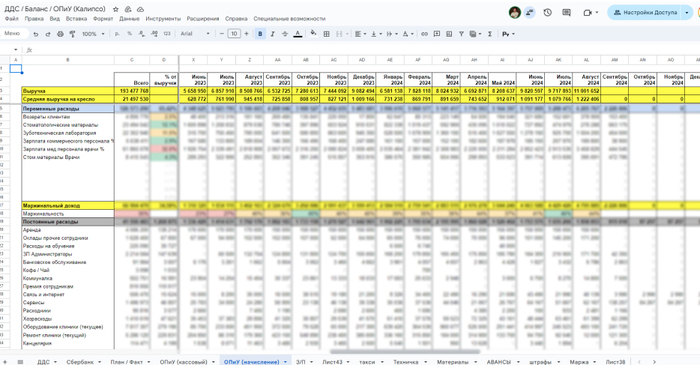Open the cell borders menu
The height and width of the screenshot is (365, 700).
(326, 34)
